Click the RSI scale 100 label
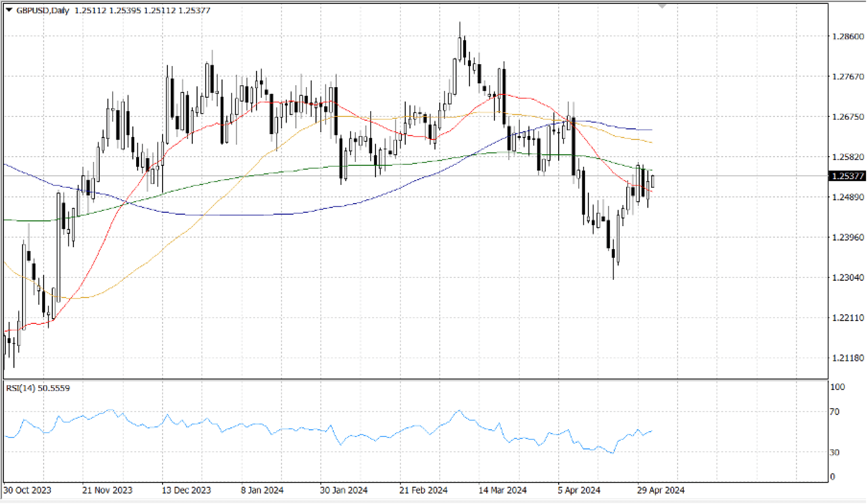 coord(837,387)
